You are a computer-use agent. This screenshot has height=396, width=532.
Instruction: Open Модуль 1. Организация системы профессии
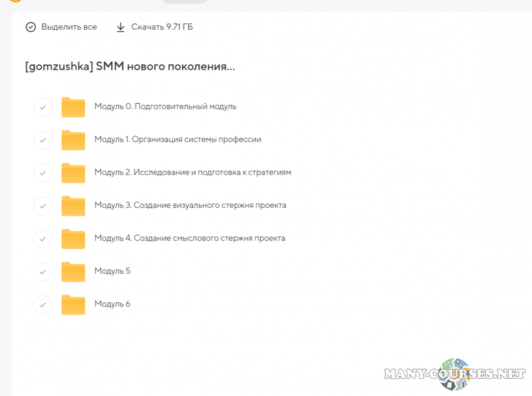point(178,140)
